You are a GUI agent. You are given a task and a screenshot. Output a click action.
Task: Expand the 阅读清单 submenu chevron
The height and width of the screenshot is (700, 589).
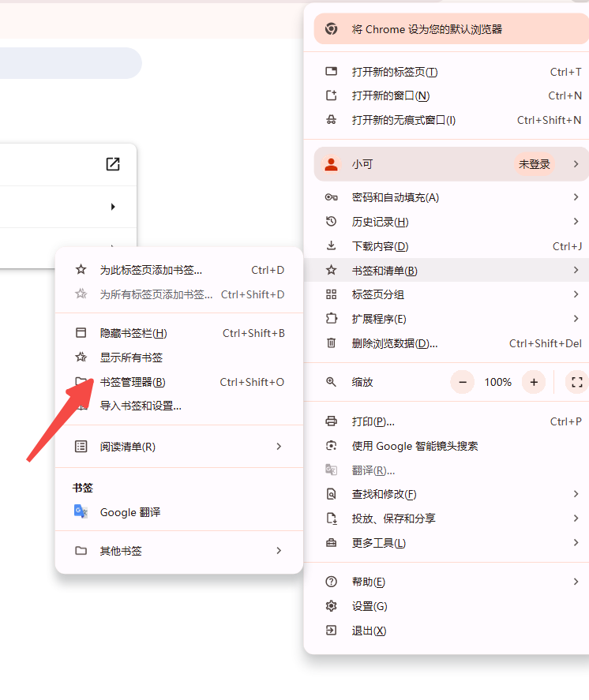[x=279, y=447]
